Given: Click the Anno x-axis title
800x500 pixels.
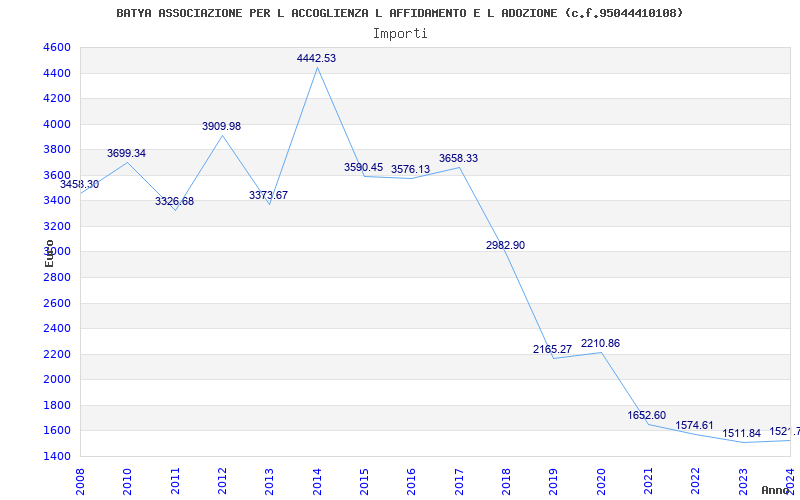Looking at the screenshot, I should click(x=776, y=490).
